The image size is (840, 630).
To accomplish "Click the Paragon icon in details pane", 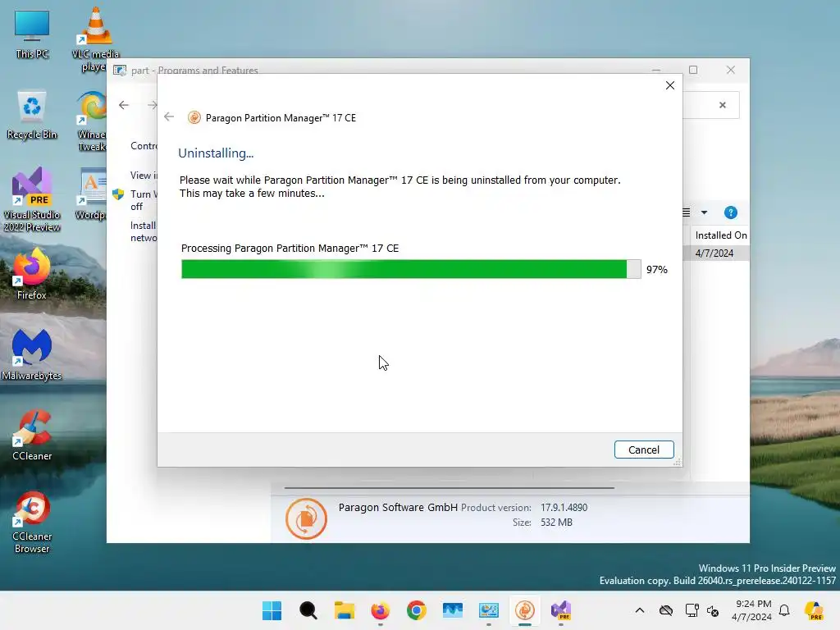I will click(x=306, y=518).
